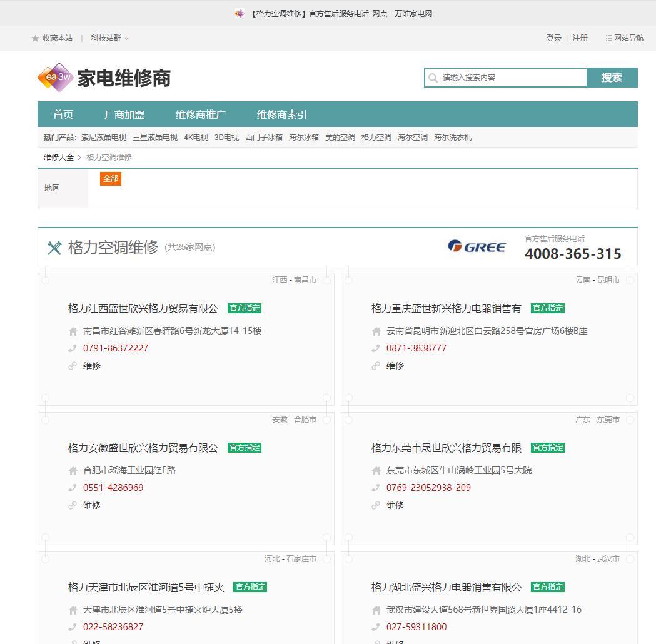Click hot product 3D电视
Image resolution: width=656 pixels, height=644 pixels.
point(226,137)
